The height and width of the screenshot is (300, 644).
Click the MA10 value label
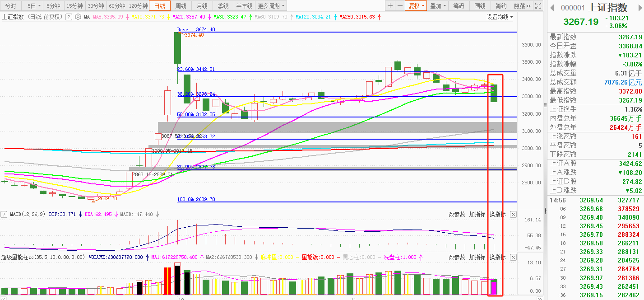(148, 17)
